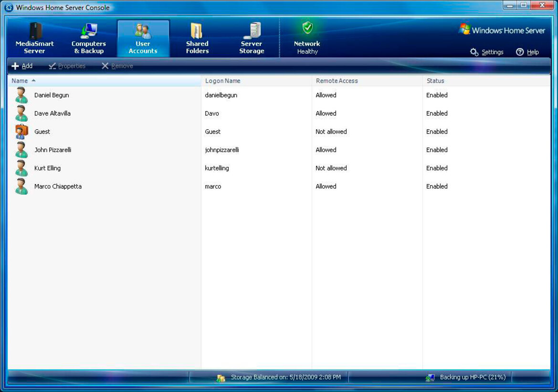Click the Add plus icon
The image size is (558, 392).
[15, 66]
